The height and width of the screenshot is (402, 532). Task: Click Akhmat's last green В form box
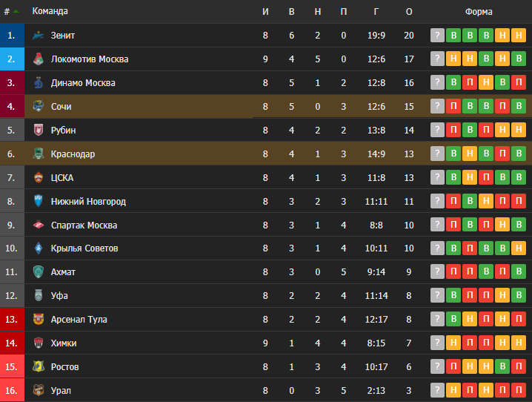[519, 272]
